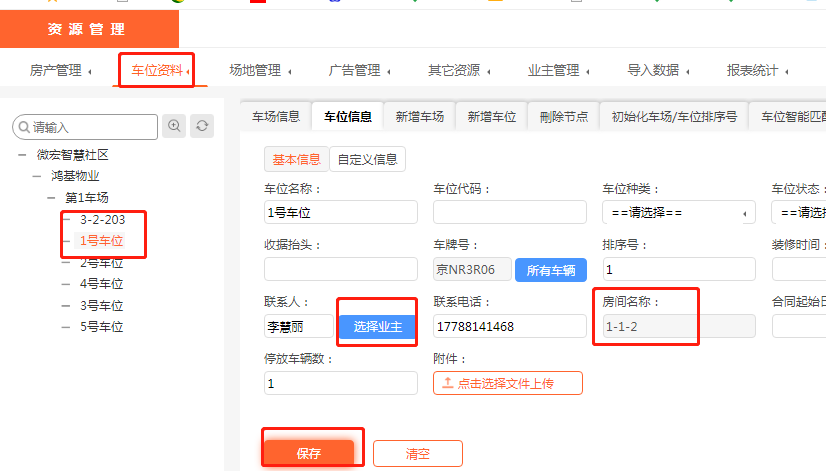Switch to the 车场信息 tab
This screenshot has height=471, width=826.
[276, 117]
